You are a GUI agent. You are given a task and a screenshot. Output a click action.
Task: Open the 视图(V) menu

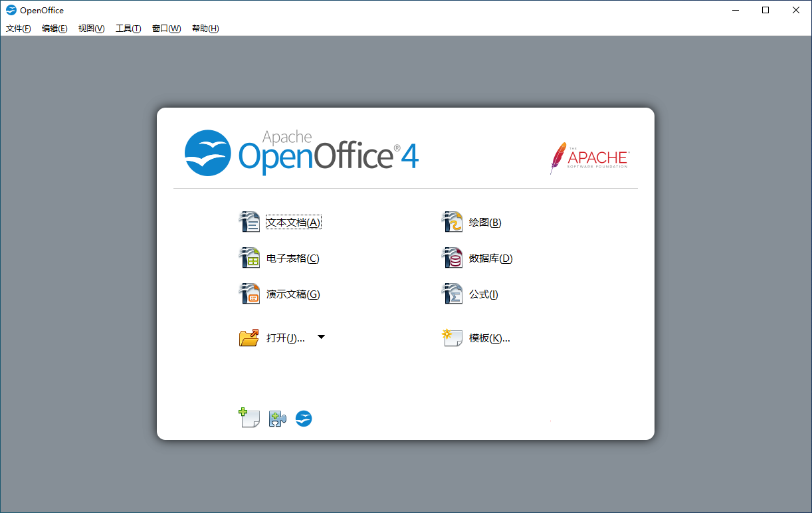[91, 29]
